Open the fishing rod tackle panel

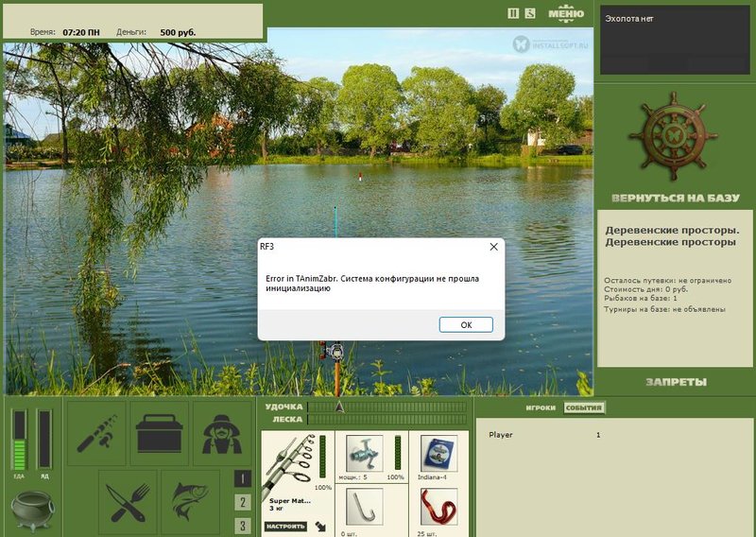pyautogui.click(x=96, y=433)
